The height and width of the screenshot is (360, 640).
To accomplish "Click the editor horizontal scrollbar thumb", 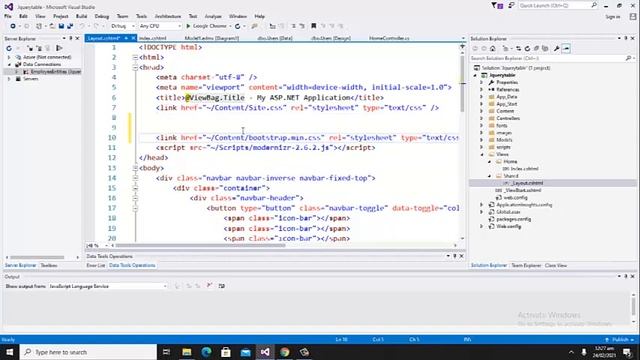I will point(200,246).
